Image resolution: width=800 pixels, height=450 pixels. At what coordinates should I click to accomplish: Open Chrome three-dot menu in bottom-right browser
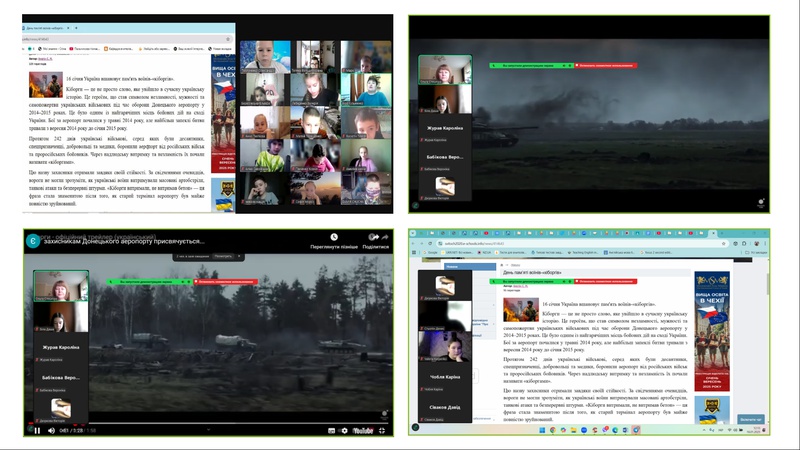click(765, 243)
